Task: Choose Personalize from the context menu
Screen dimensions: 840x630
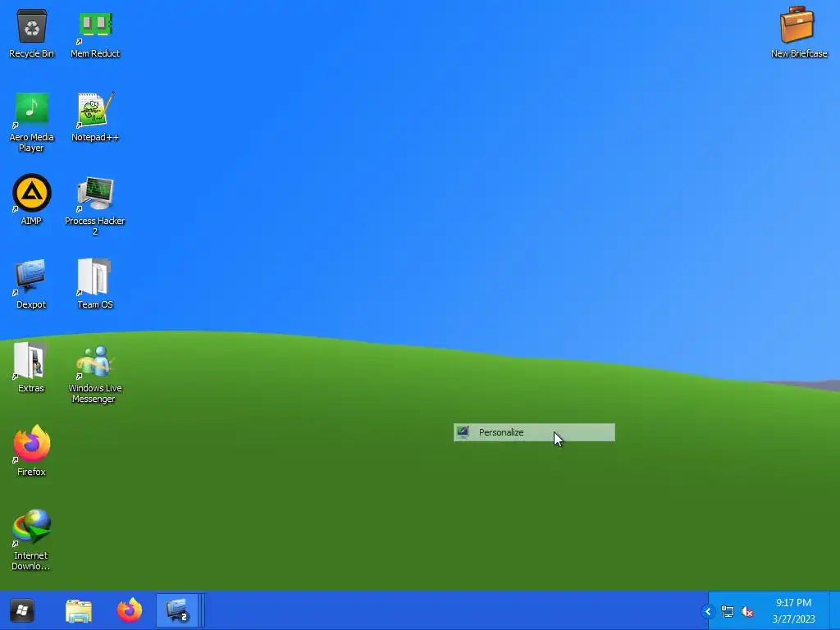Action: coord(534,432)
